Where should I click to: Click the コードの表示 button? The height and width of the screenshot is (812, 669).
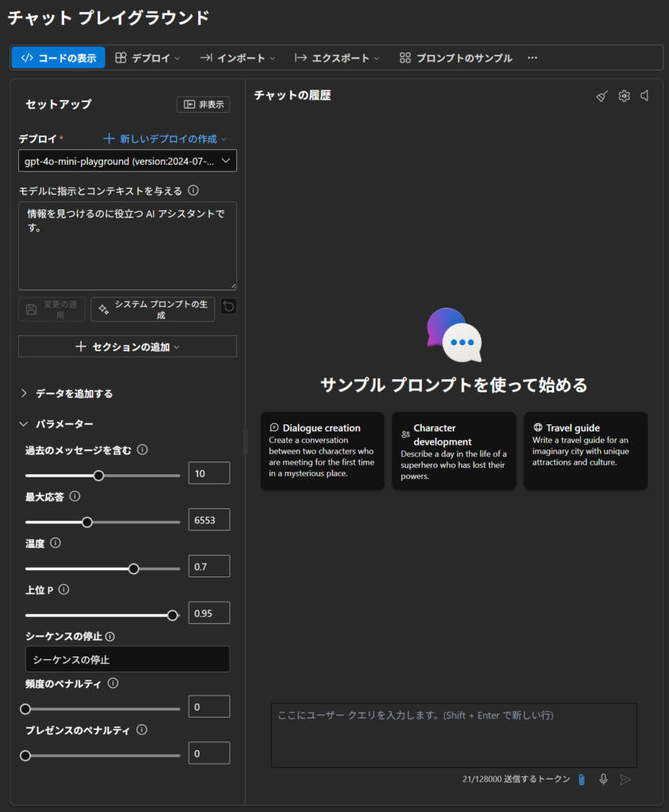tap(58, 58)
